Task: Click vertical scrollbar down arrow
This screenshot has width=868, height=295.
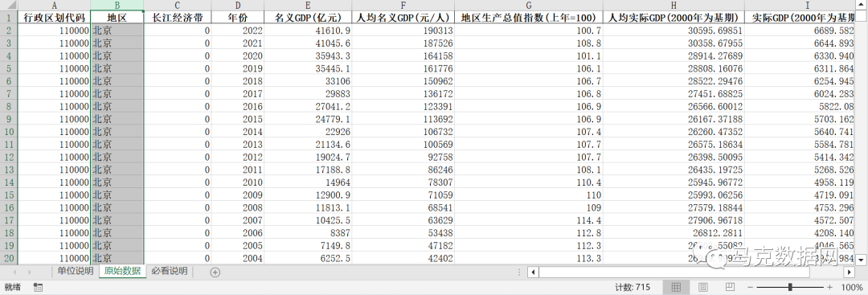Action: [x=862, y=259]
